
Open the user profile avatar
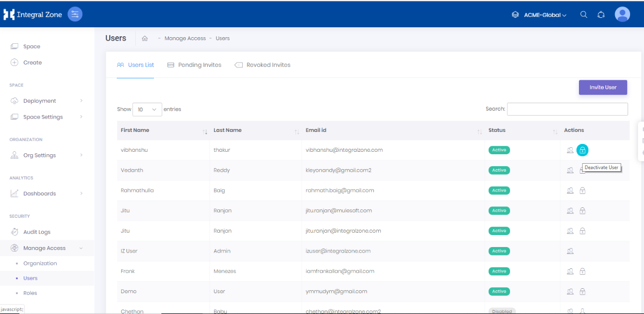coord(622,14)
